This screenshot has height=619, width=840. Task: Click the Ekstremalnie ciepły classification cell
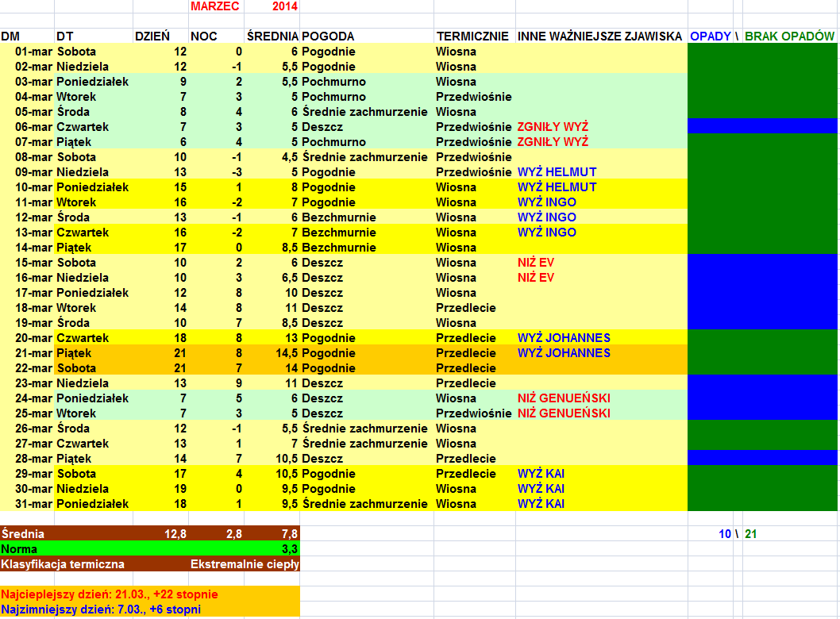245,564
